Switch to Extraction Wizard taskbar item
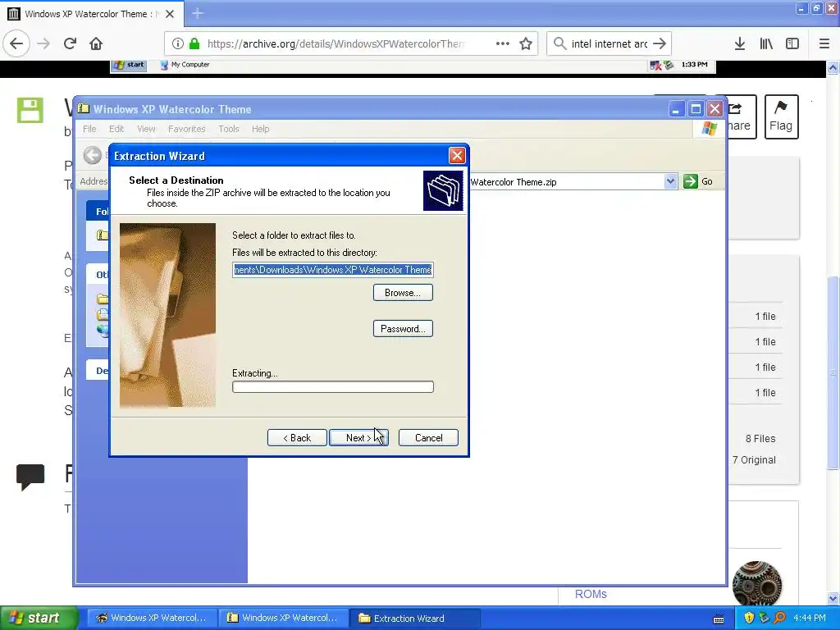The image size is (840, 630). 414,618
